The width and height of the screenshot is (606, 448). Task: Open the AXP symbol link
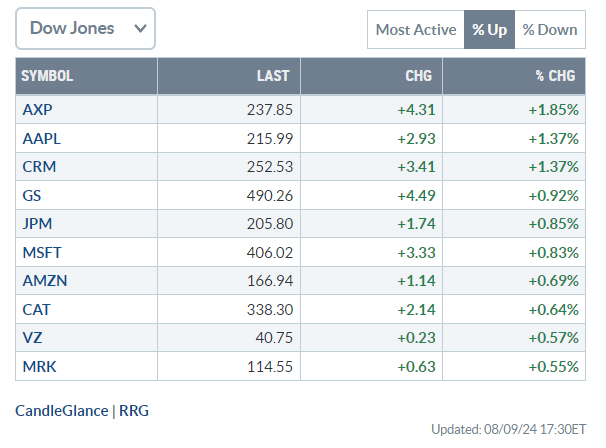[x=37, y=110]
